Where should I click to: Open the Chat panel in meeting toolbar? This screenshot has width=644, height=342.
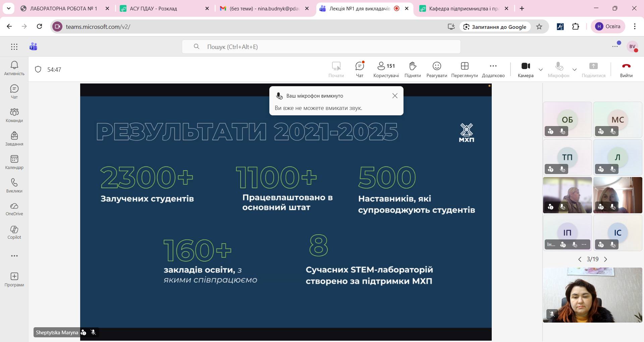point(360,69)
